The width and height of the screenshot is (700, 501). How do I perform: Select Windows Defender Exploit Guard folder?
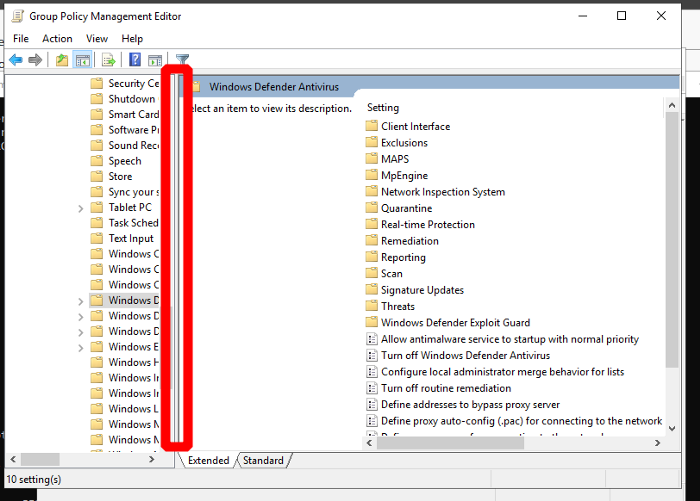tap(455, 323)
